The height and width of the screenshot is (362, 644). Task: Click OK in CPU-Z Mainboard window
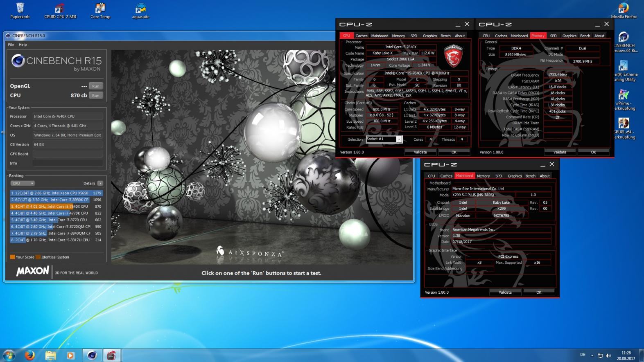click(539, 292)
